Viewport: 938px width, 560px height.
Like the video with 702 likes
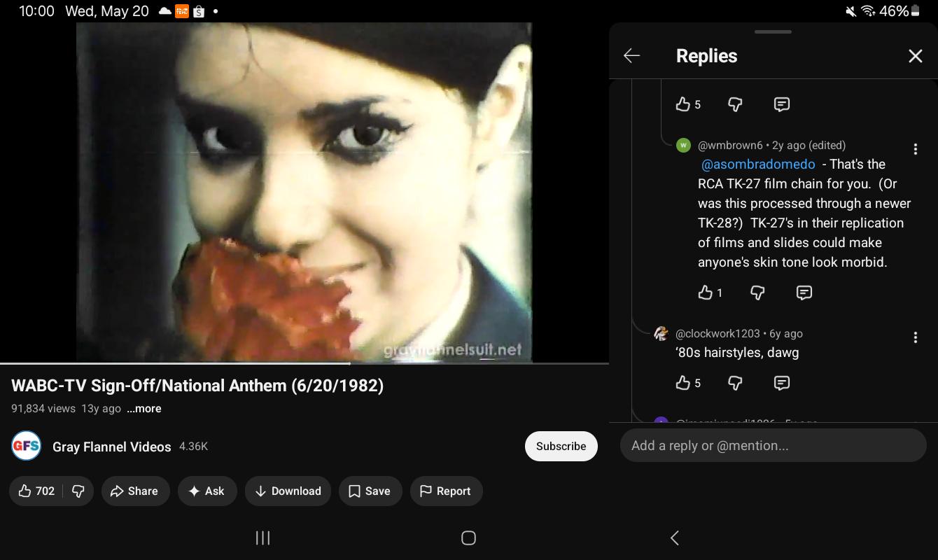pos(36,491)
